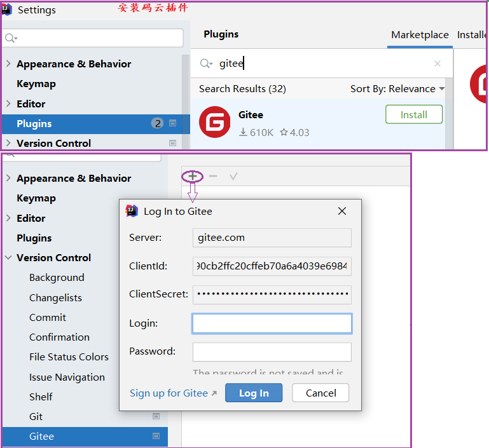Click the plugins updates badge showing 2
The image size is (489, 448).
click(158, 123)
